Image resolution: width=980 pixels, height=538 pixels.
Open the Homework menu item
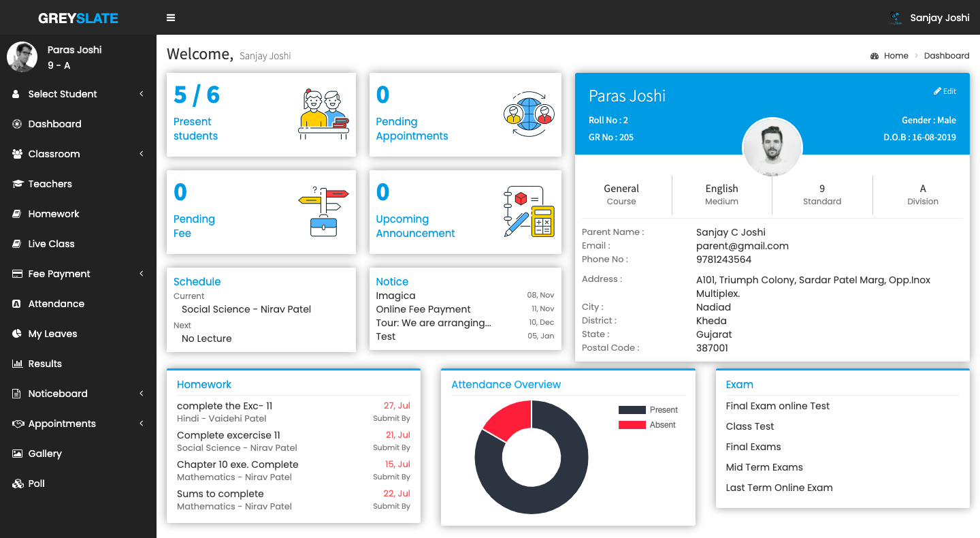tap(54, 214)
